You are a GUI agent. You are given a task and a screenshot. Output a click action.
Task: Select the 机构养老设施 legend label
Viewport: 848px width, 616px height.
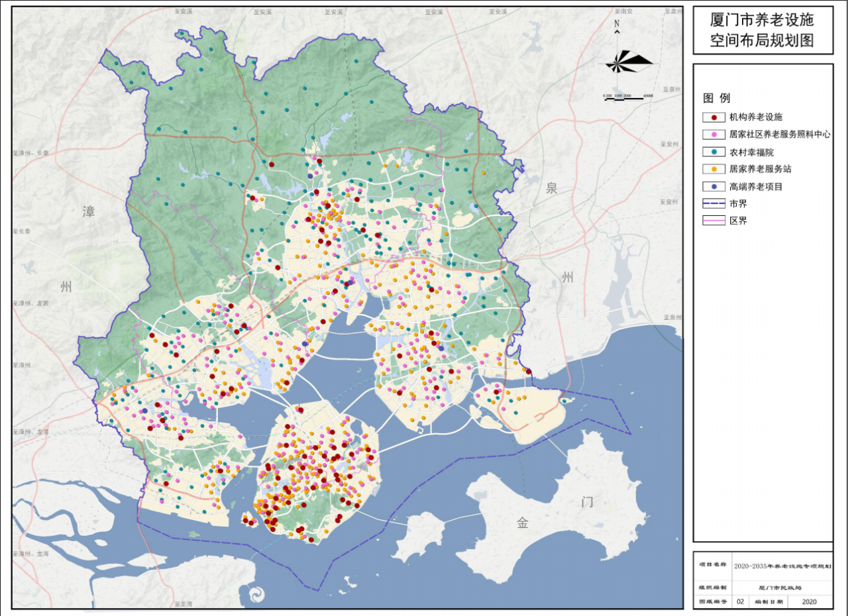[756, 117]
